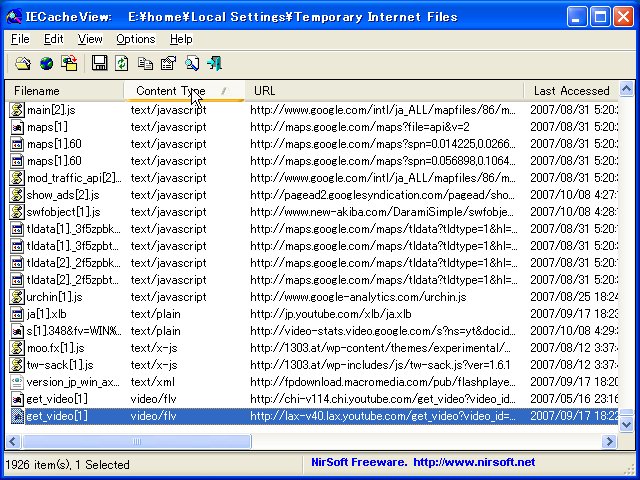Viewport: 640px width, 480px height.
Task: Click the script icon beside urchin[1].js
Action: 17,297
